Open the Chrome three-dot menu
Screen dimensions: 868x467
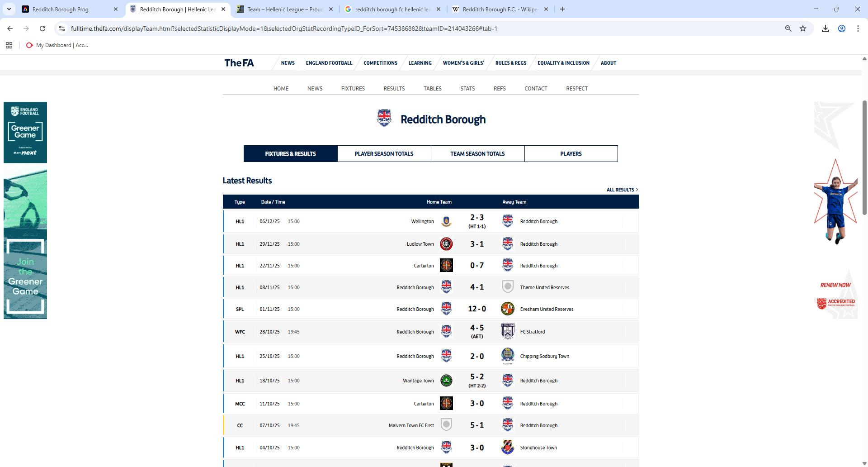coord(858,29)
